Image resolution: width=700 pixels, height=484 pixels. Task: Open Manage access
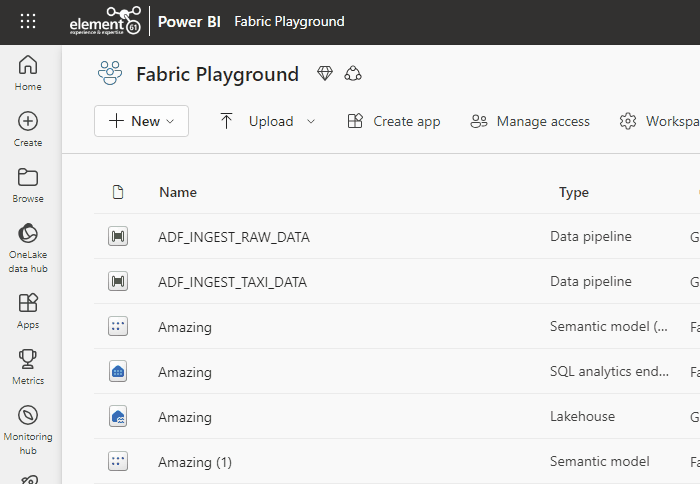(530, 121)
